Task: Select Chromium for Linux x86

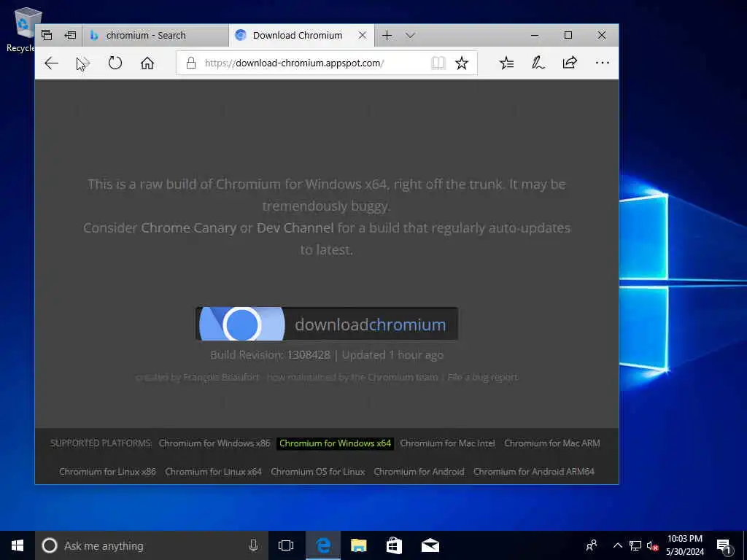Action: tap(107, 472)
